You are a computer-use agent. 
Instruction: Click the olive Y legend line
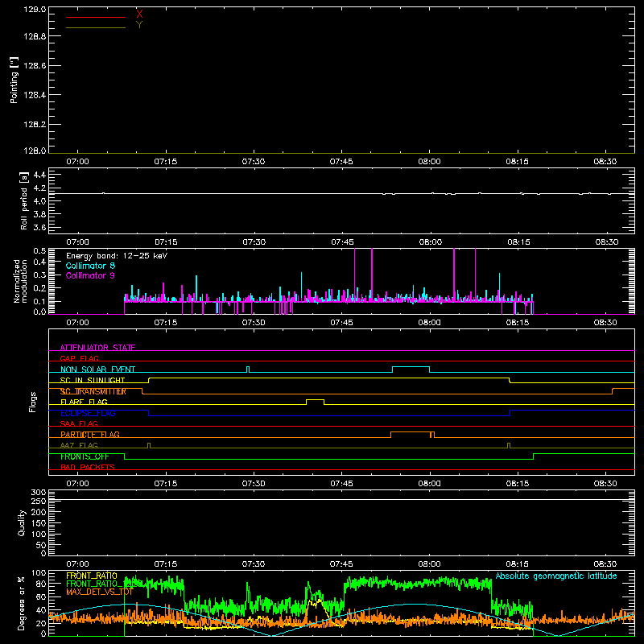click(x=96, y=28)
